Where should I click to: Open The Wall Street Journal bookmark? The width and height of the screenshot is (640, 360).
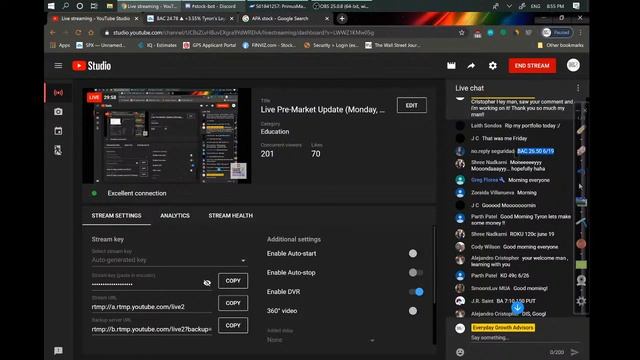(x=392, y=45)
